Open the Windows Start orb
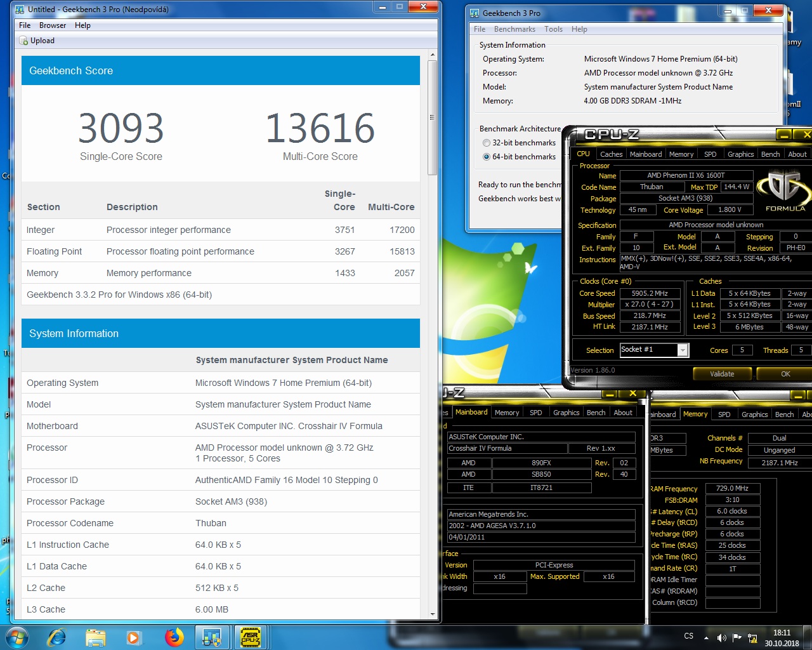 click(x=16, y=637)
